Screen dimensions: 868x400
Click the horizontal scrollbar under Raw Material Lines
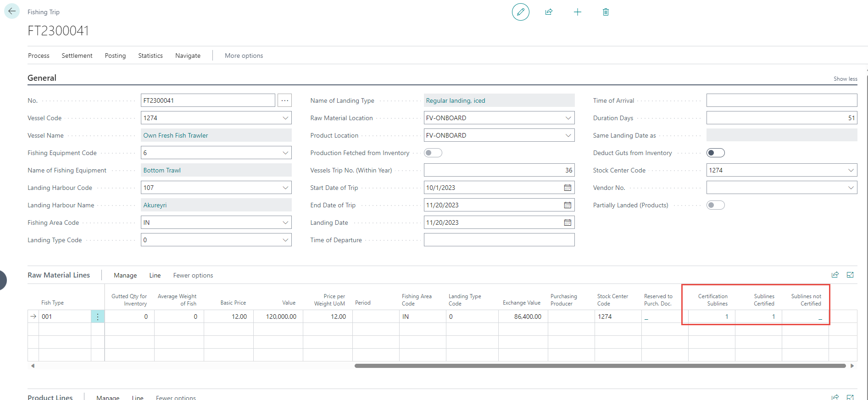600,366
